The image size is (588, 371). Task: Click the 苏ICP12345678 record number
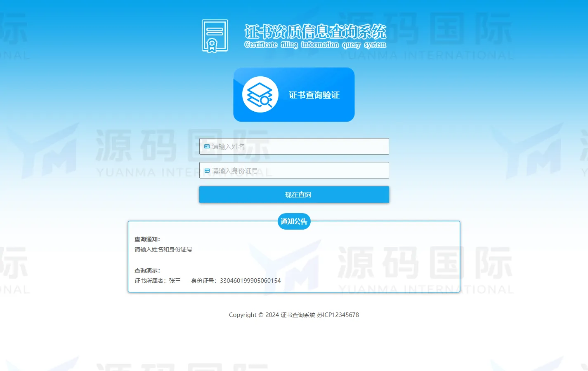(338, 315)
